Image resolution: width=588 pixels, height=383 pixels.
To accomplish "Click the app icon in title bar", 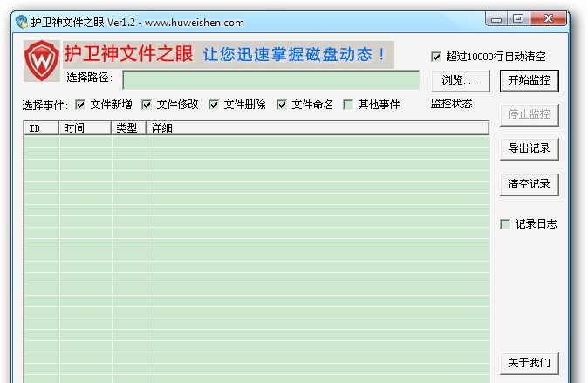I will click(22, 22).
